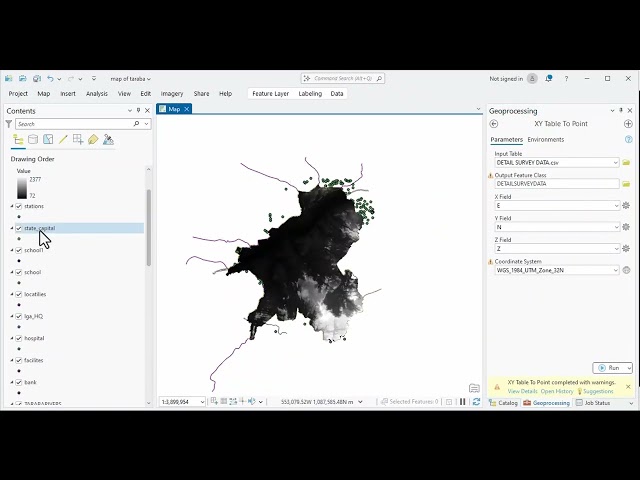Open the Project menu tab
Screen dimensions: 640x480
click(18, 93)
